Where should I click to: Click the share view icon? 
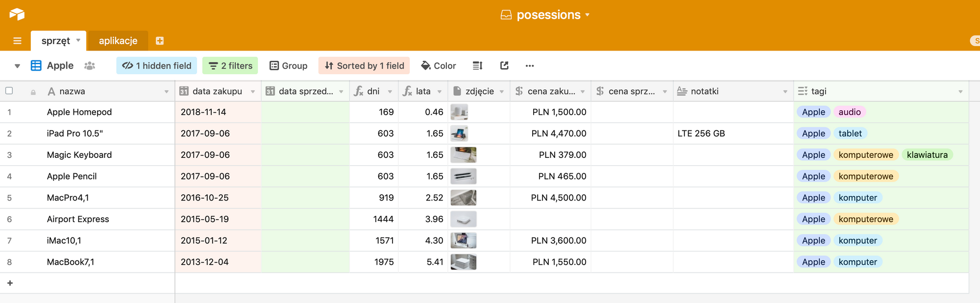point(504,66)
